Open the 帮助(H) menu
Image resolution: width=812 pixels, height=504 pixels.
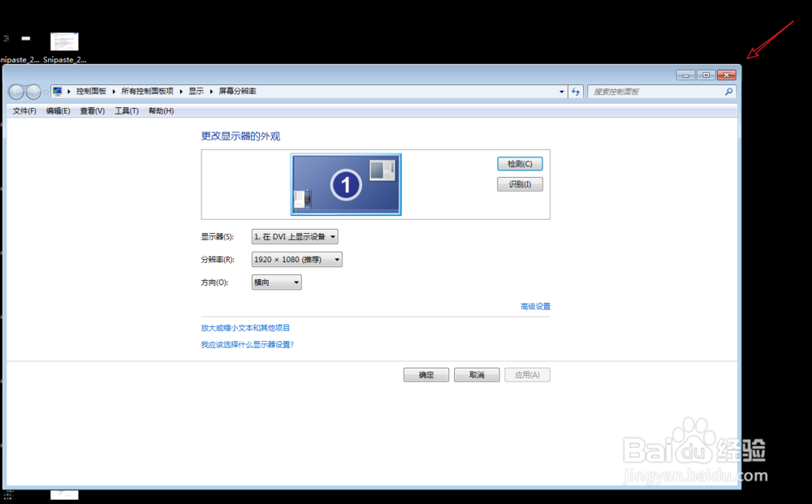click(161, 110)
